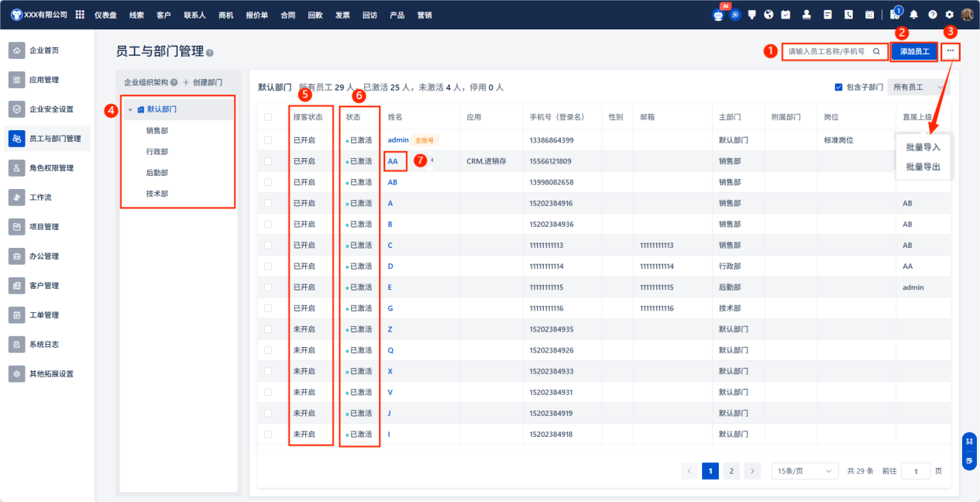Click the 前往 page number input field
This screenshot has width=980, height=502.
916,471
